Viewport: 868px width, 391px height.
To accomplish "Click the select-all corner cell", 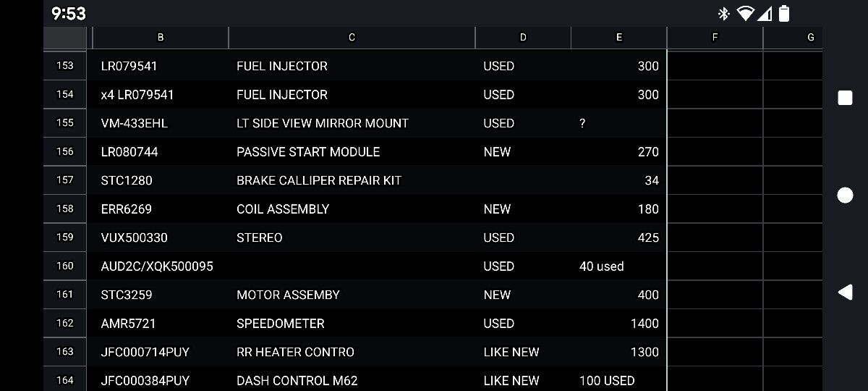I will click(65, 38).
